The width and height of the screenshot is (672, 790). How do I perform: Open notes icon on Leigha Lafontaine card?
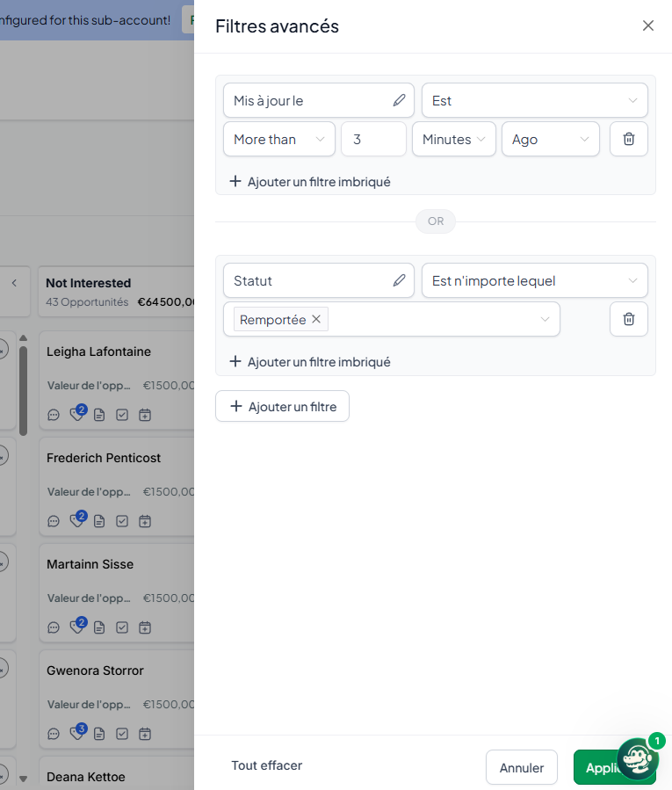pos(99,415)
